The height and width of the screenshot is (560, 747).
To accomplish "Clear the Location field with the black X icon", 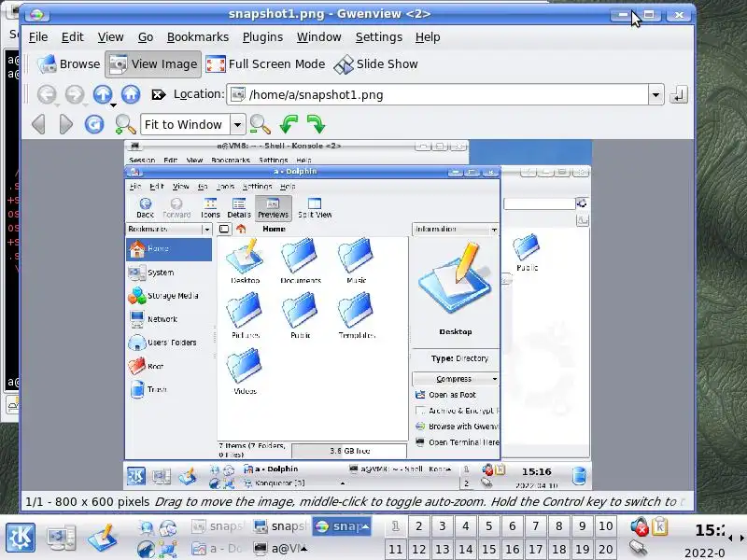I will 158,95.
